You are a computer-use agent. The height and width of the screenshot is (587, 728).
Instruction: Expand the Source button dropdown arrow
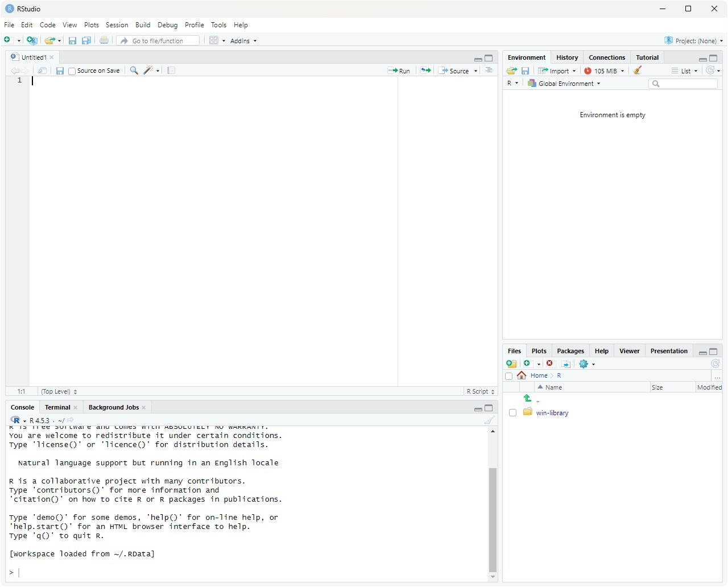pyautogui.click(x=475, y=71)
